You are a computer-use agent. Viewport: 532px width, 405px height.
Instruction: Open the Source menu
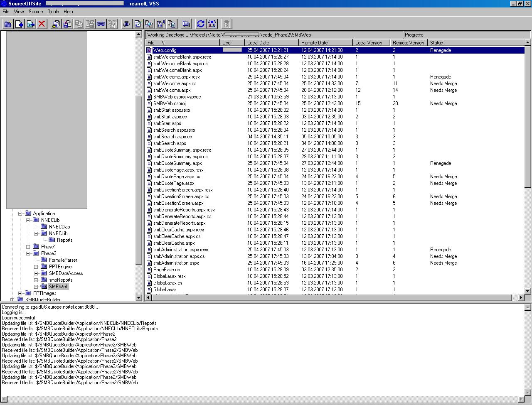[36, 12]
